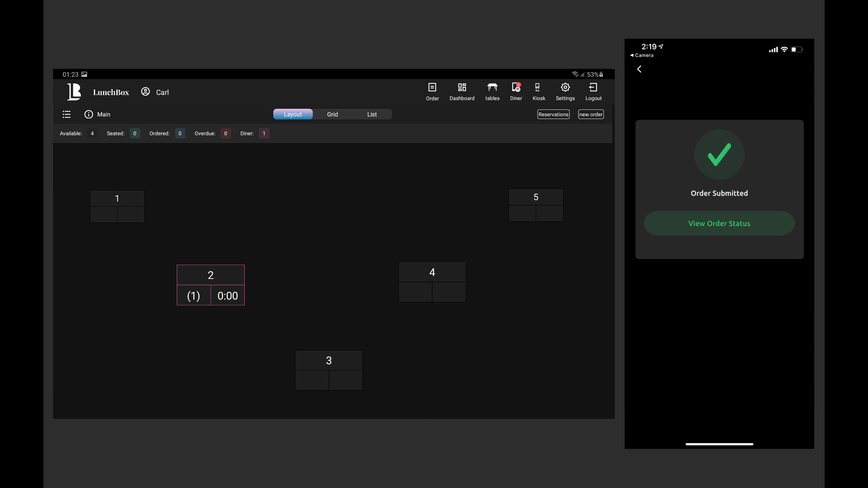Tap Camera back link in phone status bar
Viewport: 868px width, 488px height.
642,55
